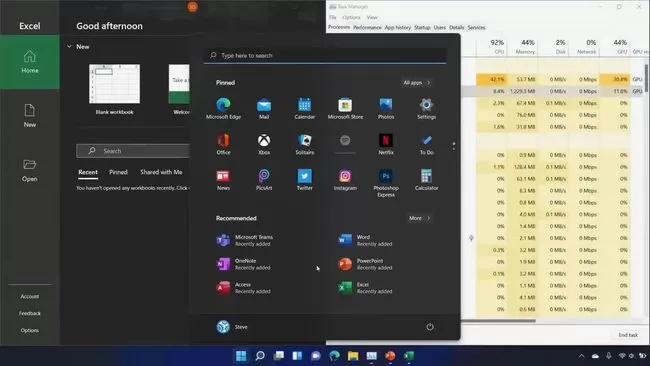The height and width of the screenshot is (366, 650).
Task: Open File Explorer from the taskbar
Action: click(353, 356)
